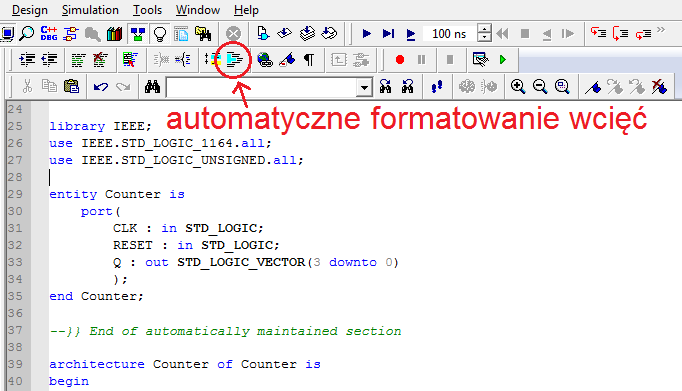Zoom out with minus magnifier
Viewport: 682px width, 391px height.
pos(540,87)
